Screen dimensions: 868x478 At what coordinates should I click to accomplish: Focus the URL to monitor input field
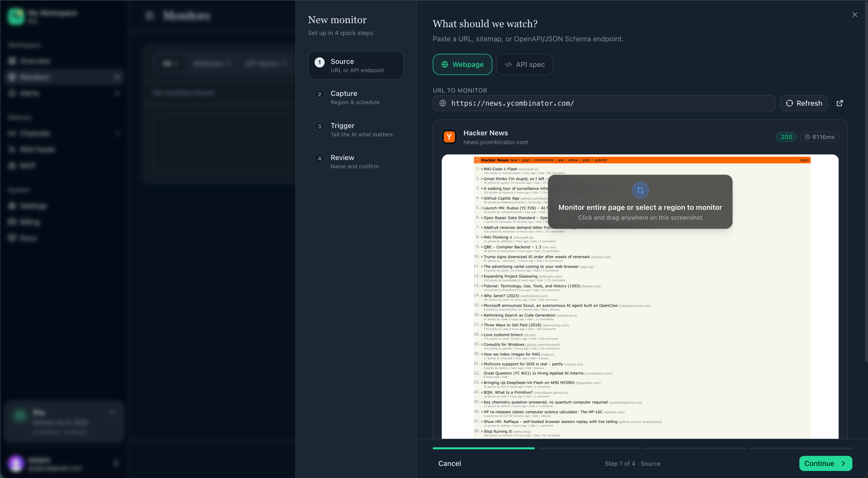click(604, 103)
